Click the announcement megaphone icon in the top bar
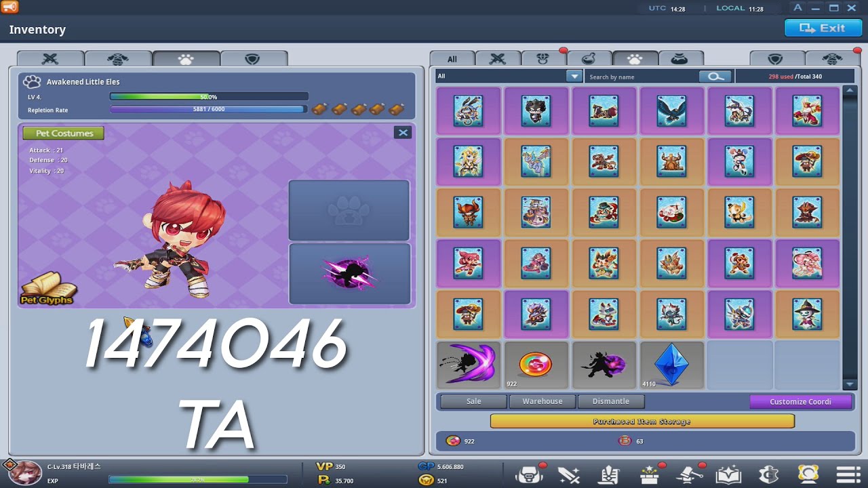 (x=9, y=7)
